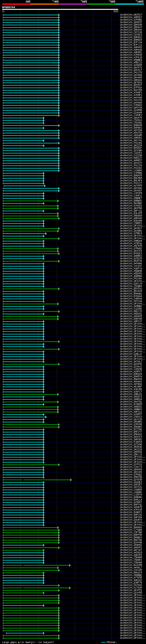This screenshot has height=644, width=146.
Task: Open hit UniRef100_A8IP17
Action: click(131, 15)
